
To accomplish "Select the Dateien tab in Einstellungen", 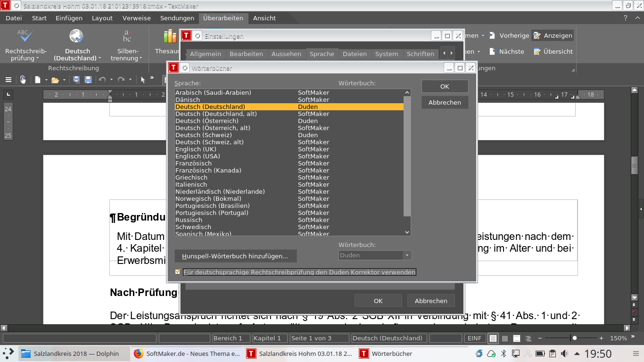I will [355, 54].
